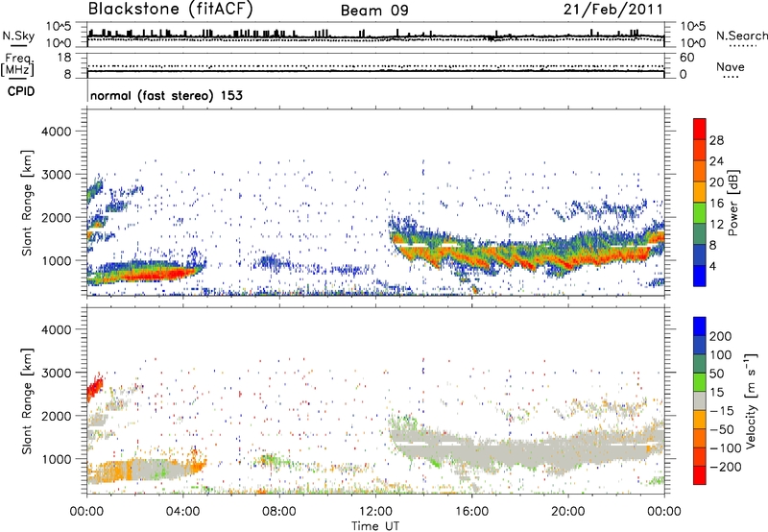Image resolution: width=768 pixels, height=532 pixels.
Task: Click the red bottom Velocity colorbar segment
Action: click(x=700, y=475)
